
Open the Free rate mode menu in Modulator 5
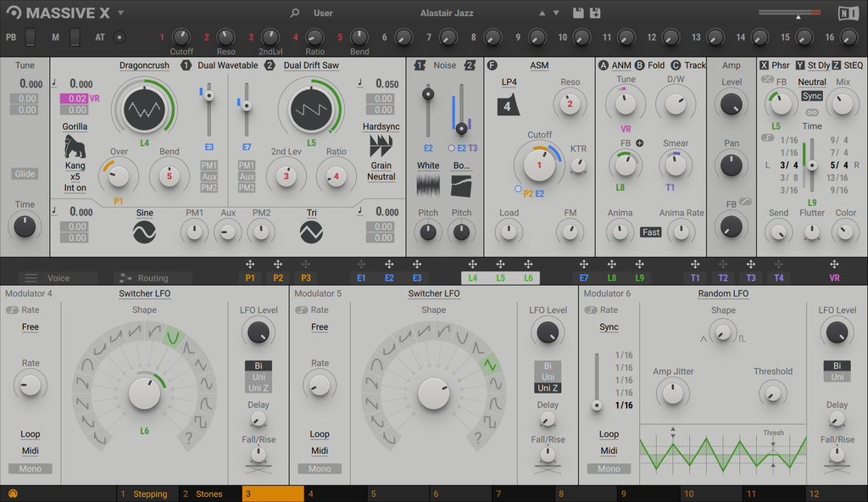coord(320,327)
